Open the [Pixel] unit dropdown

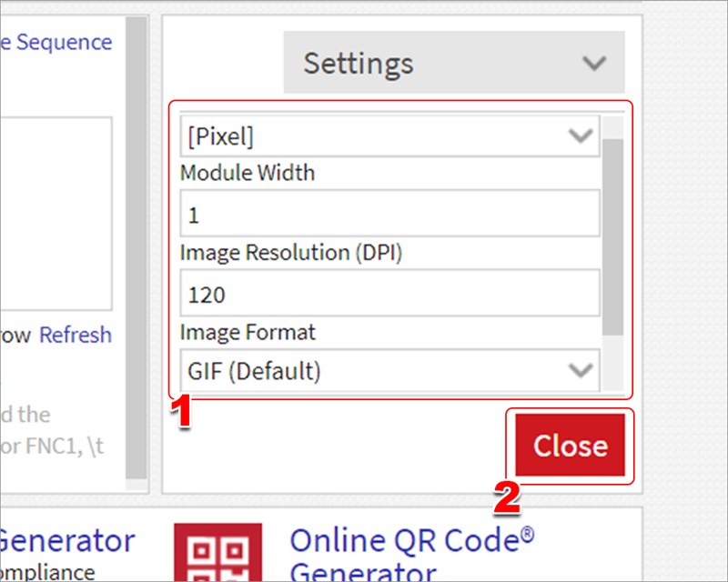389,136
